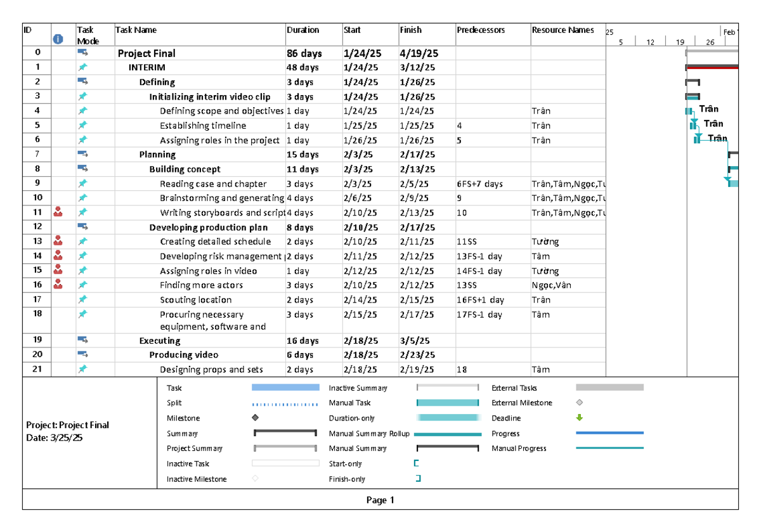This screenshot has height=532, width=761.
Task: Click the '86 days' duration cell
Action: 314,53
